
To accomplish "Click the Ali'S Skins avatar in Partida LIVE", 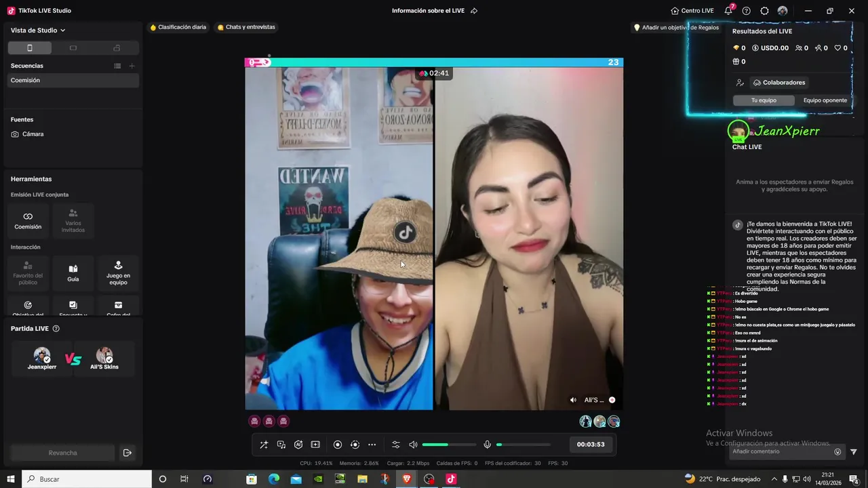I will click(104, 355).
